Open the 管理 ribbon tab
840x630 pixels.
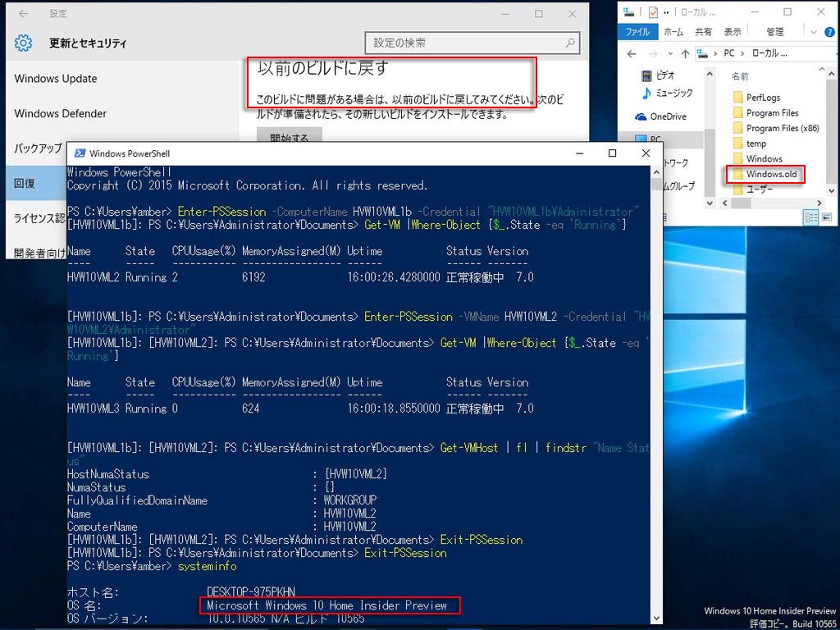click(774, 32)
